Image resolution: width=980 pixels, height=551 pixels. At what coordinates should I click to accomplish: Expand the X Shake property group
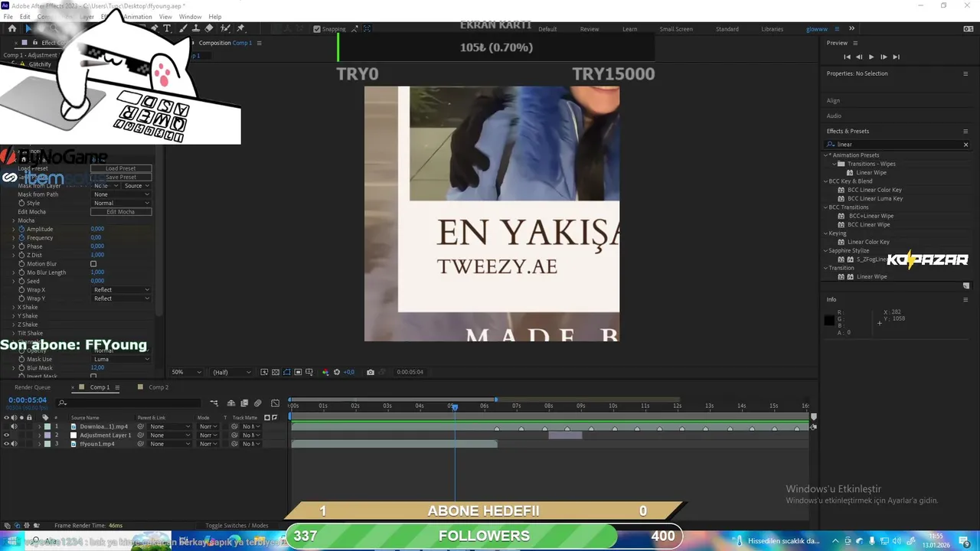pyautogui.click(x=14, y=307)
